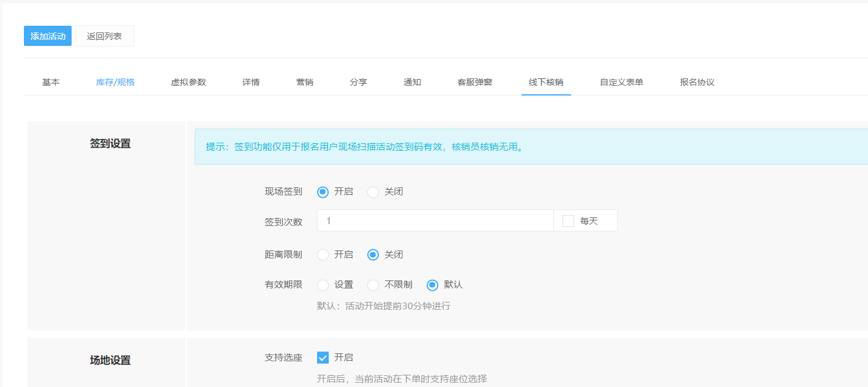Click the 添加活动 button
This screenshot has width=868, height=387.
coord(48,36)
